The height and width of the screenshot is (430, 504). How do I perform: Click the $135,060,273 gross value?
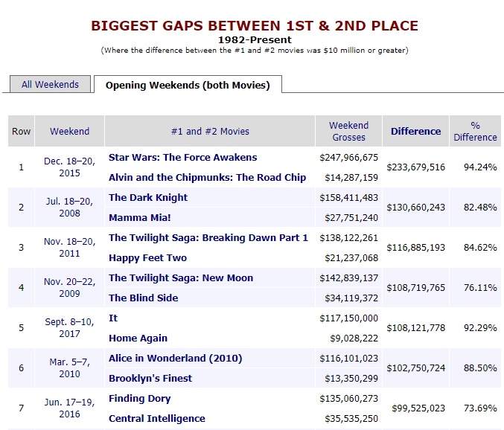[x=348, y=398]
